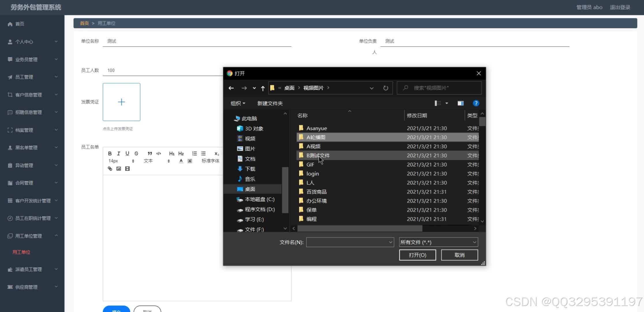This screenshot has height=312, width=644.
Task: Click the Underline formatting icon
Action: tap(127, 153)
